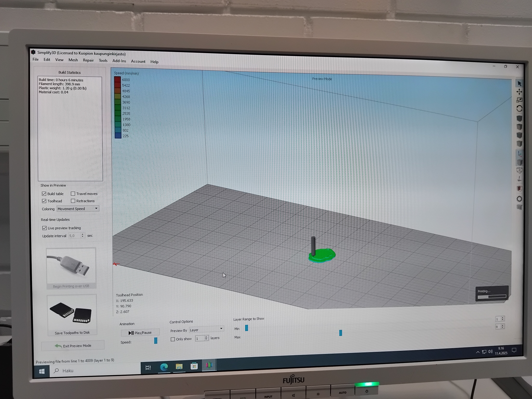The image size is (532, 399).
Task: Open the Add-Ins menu
Action: coord(119,61)
